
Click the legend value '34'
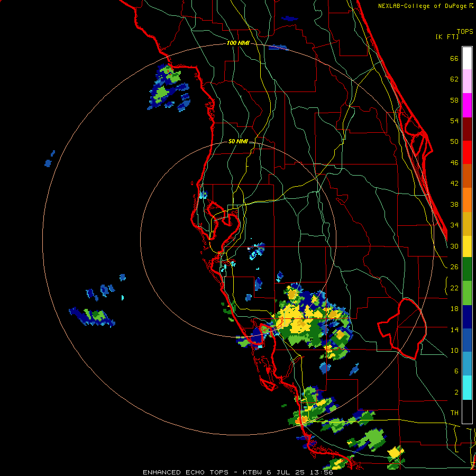pyautogui.click(x=454, y=225)
